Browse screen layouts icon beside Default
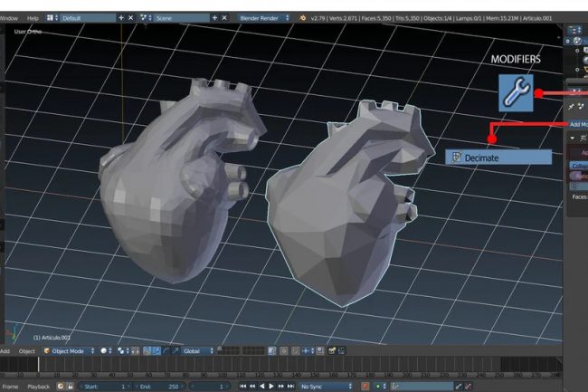Image resolution: width=588 pixels, height=392 pixels. (x=52, y=17)
